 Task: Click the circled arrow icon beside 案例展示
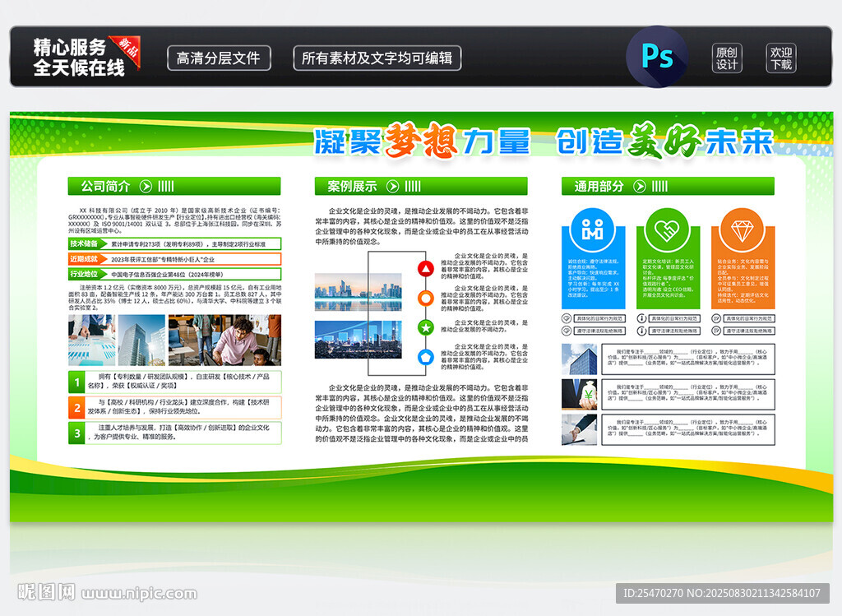click(392, 187)
